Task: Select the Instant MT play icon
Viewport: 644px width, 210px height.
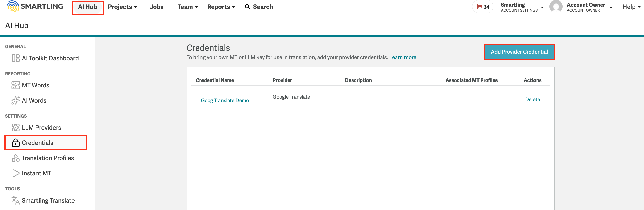Action: click(x=16, y=173)
